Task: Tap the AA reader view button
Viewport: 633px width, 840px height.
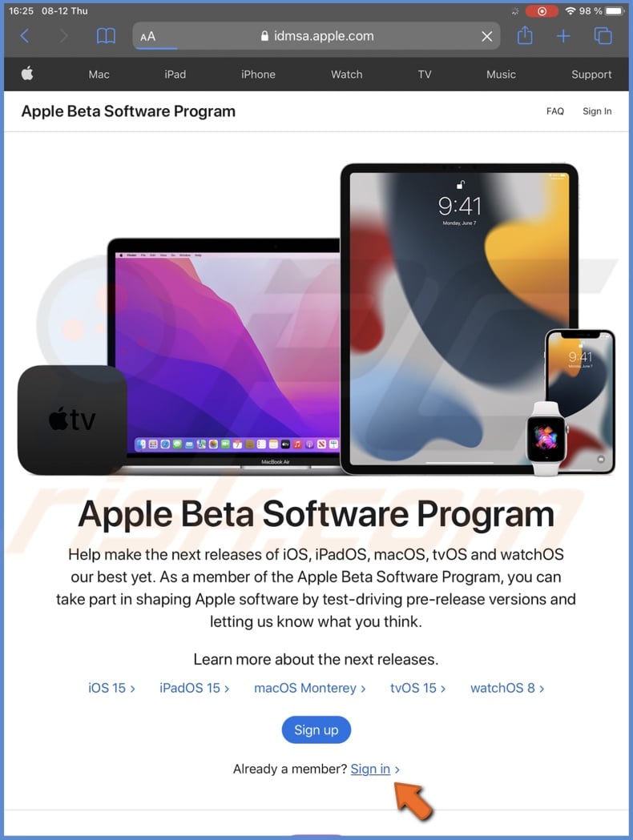Action: (147, 36)
